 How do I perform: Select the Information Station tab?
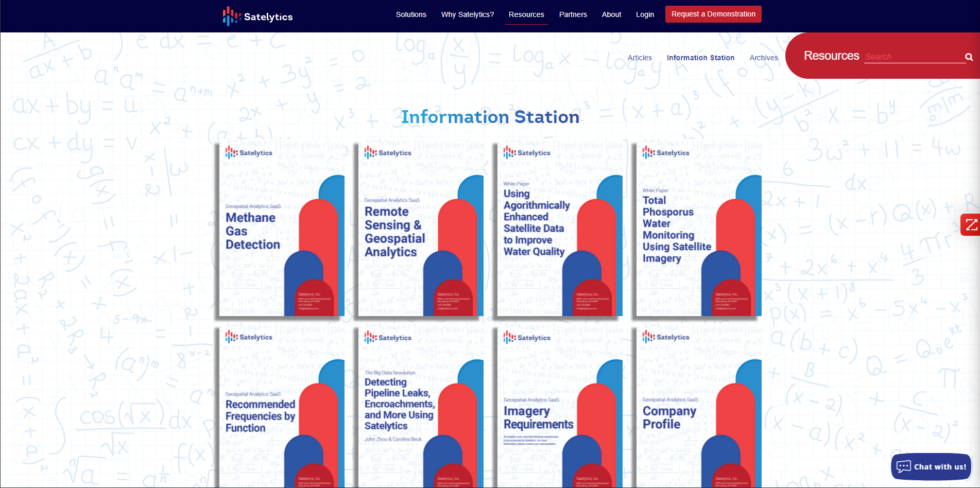click(700, 58)
